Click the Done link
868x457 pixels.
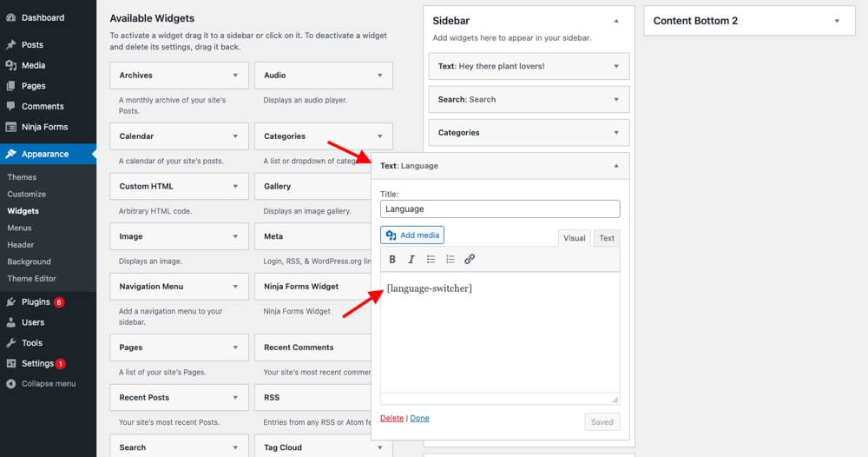[419, 418]
